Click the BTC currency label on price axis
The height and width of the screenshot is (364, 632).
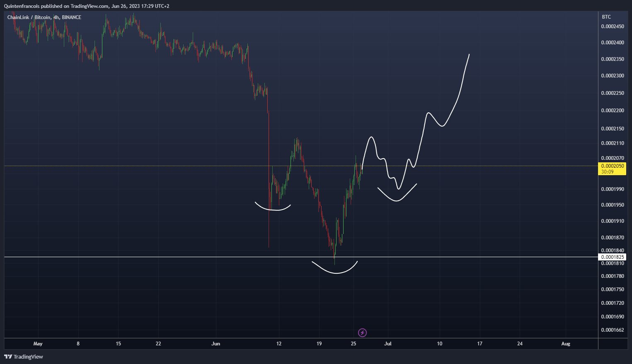[606, 17]
